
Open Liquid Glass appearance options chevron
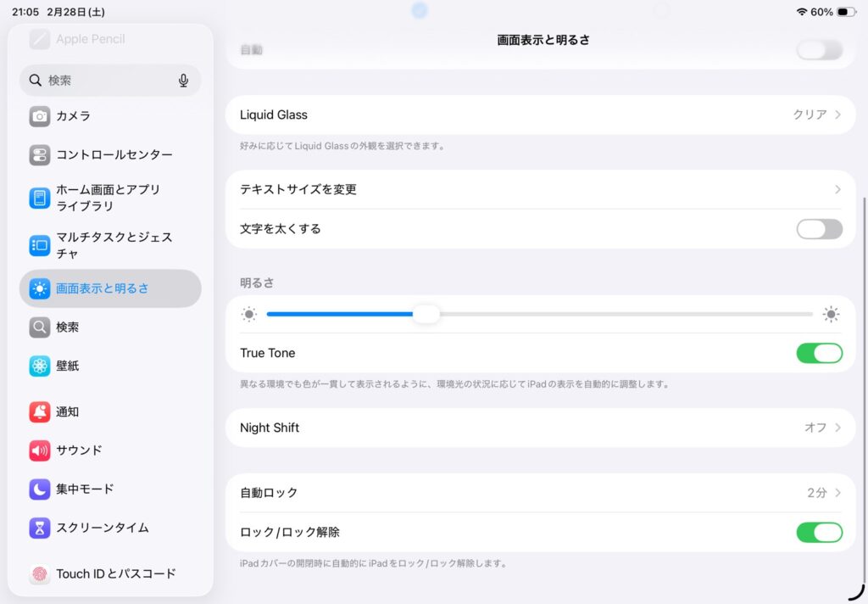837,115
